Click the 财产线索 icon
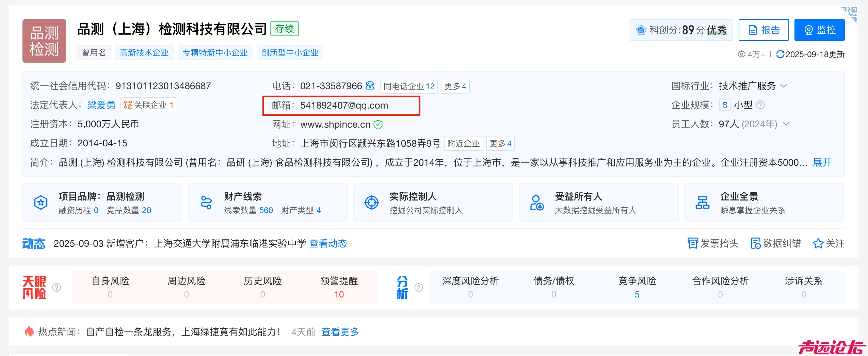 tap(206, 203)
